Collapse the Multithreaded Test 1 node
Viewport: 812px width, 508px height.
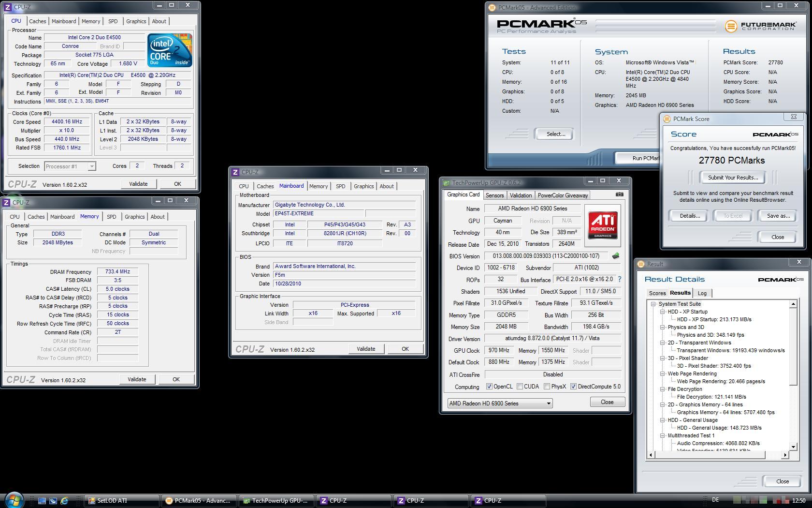663,436
